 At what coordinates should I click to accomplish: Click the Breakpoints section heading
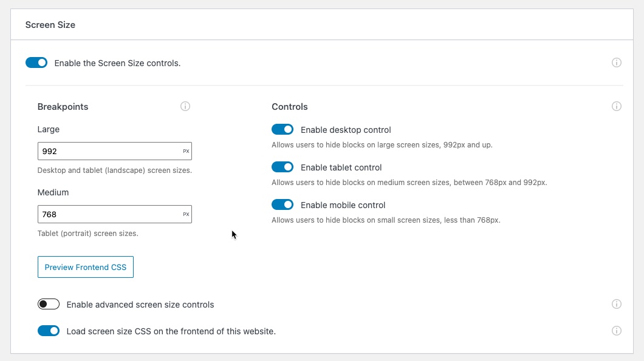63,107
